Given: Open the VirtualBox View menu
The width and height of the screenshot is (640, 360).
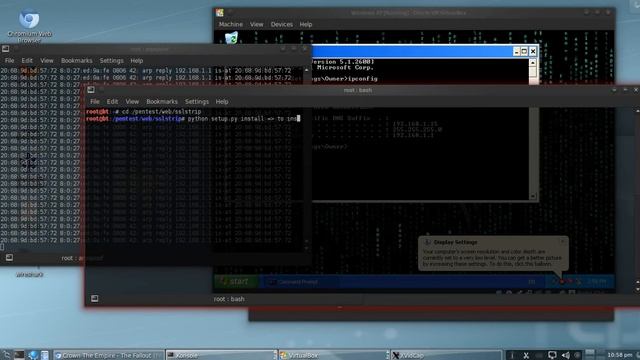Looking at the screenshot, I should coord(257,24).
